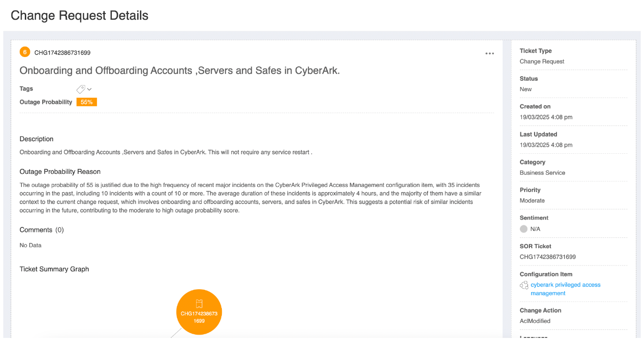The image size is (644, 344).
Task: Expand the Tags dropdown chevron
Action: pos(89,89)
